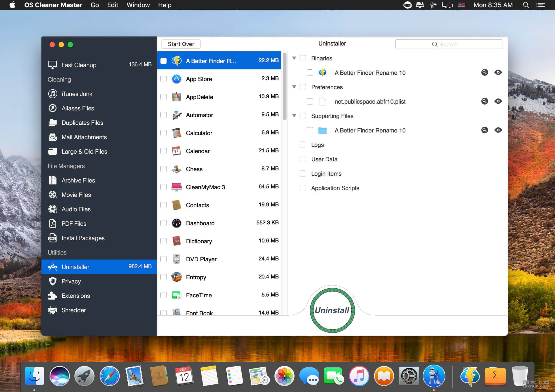Open Siri from the Dock
The height and width of the screenshot is (392, 555).
[x=59, y=376]
